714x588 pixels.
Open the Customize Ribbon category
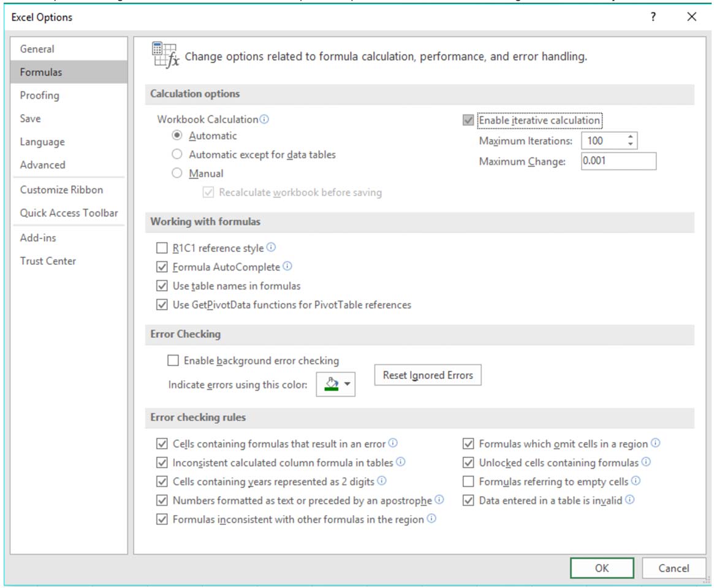click(69, 189)
